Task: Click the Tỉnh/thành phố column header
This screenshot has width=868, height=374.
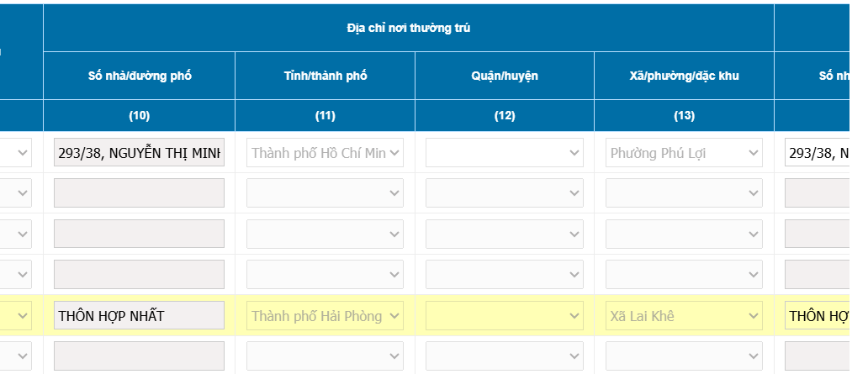Action: (325, 76)
